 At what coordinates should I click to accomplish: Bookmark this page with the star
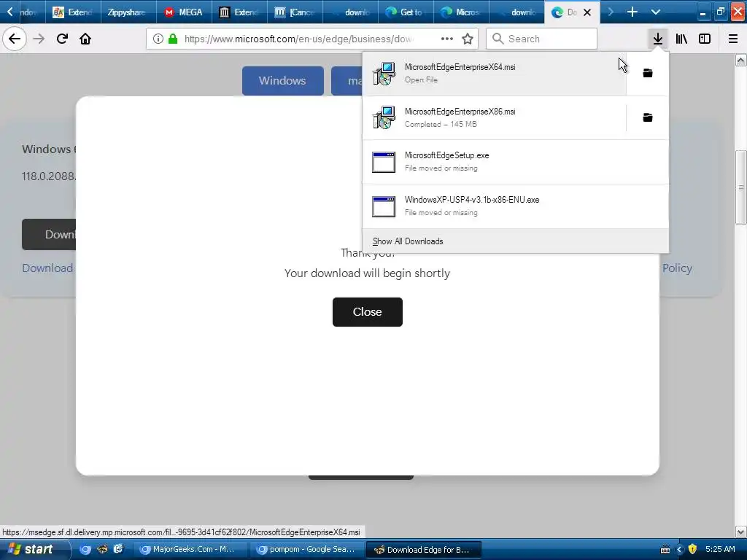[468, 39]
